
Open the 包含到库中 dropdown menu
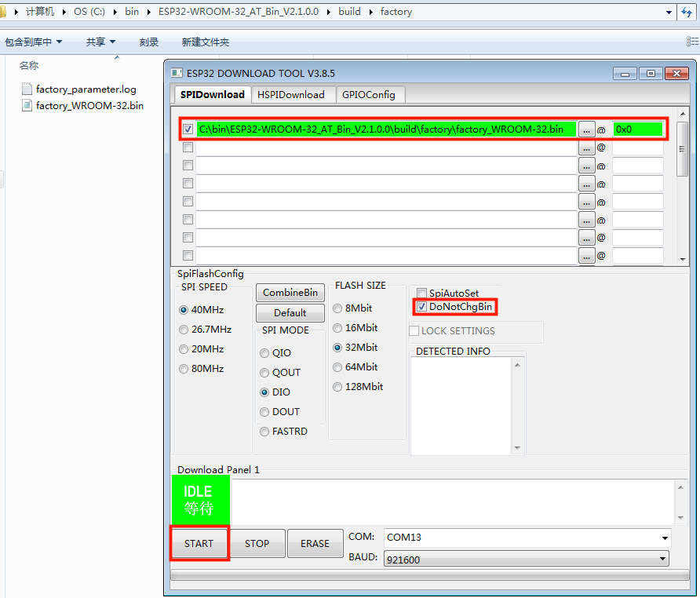tap(33, 42)
